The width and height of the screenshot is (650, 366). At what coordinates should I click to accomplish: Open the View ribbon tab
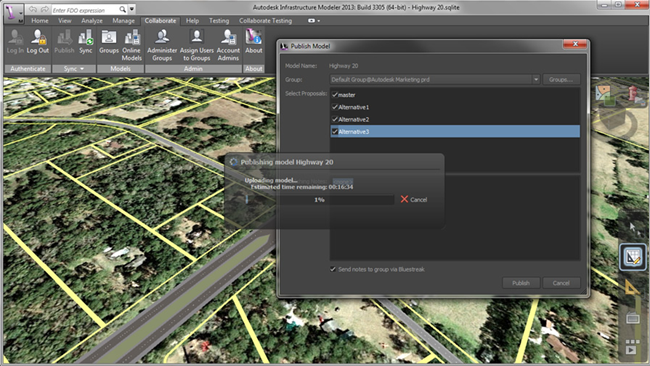[x=65, y=21]
